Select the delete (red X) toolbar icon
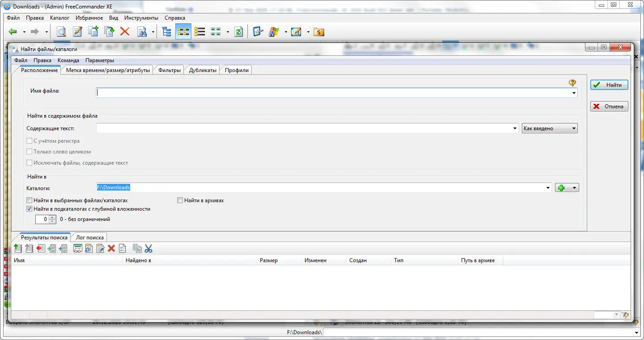644x340 pixels. point(124,31)
